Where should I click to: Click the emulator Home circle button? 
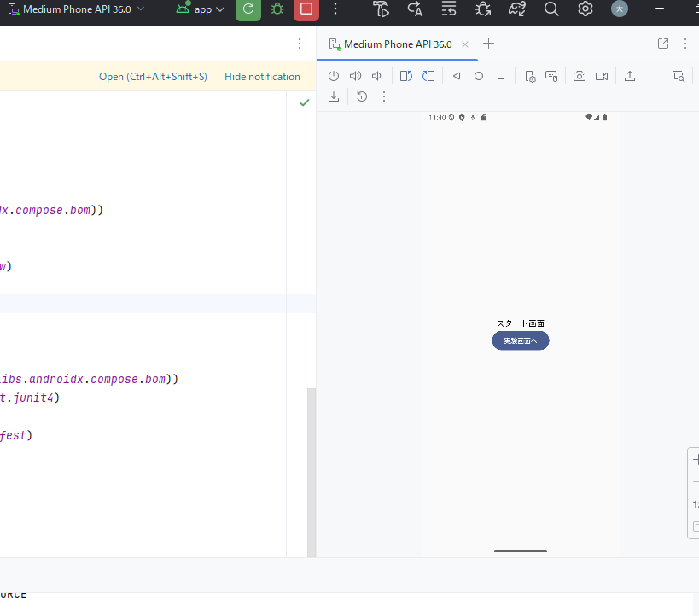pos(479,76)
